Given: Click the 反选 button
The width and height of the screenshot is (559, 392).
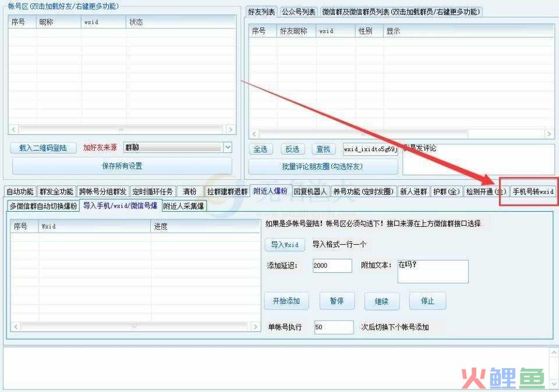Looking at the screenshot, I should [x=292, y=149].
